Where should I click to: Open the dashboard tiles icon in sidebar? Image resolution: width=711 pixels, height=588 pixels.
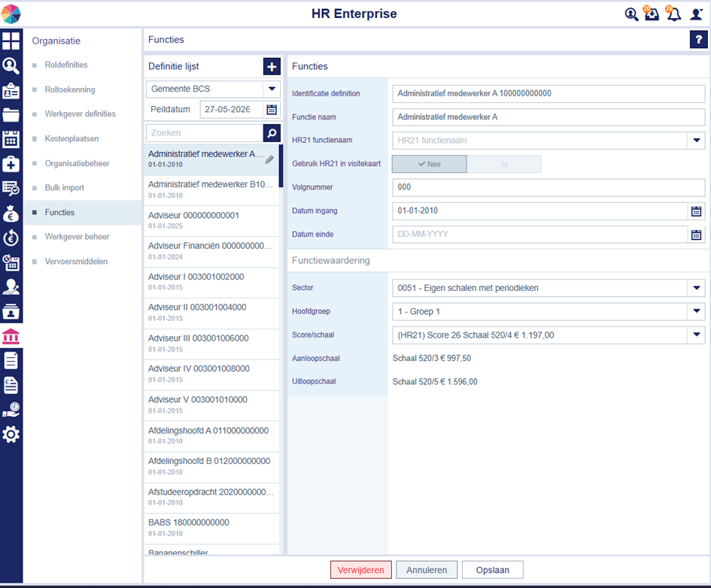click(x=11, y=41)
